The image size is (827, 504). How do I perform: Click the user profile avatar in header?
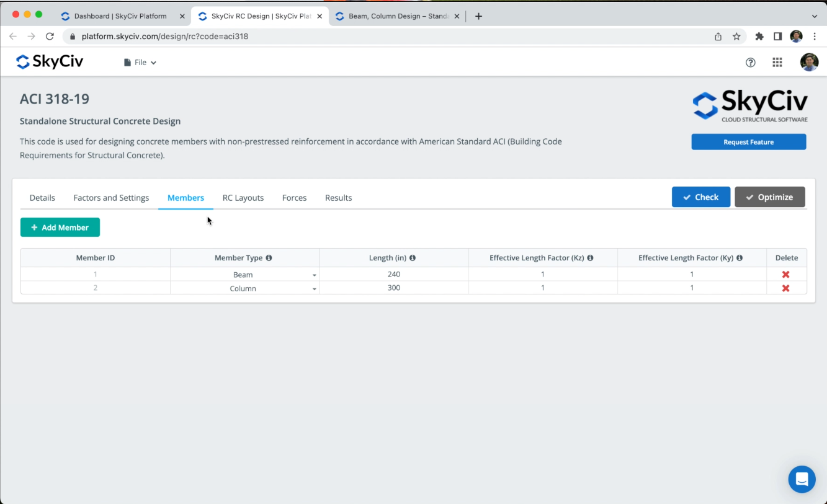coord(809,62)
